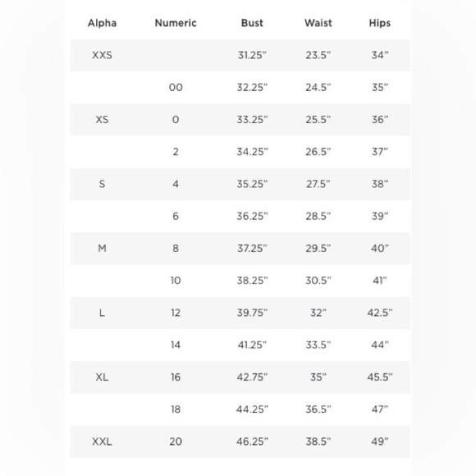Select the XS alpha size cell

point(102,120)
